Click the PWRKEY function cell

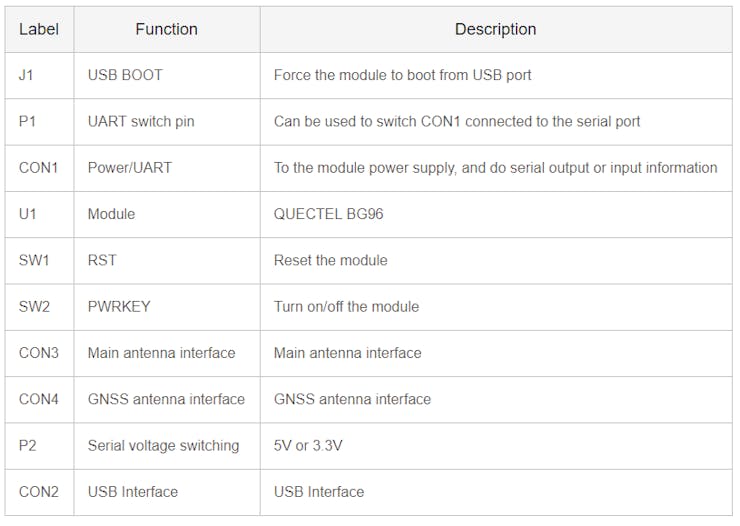point(167,307)
